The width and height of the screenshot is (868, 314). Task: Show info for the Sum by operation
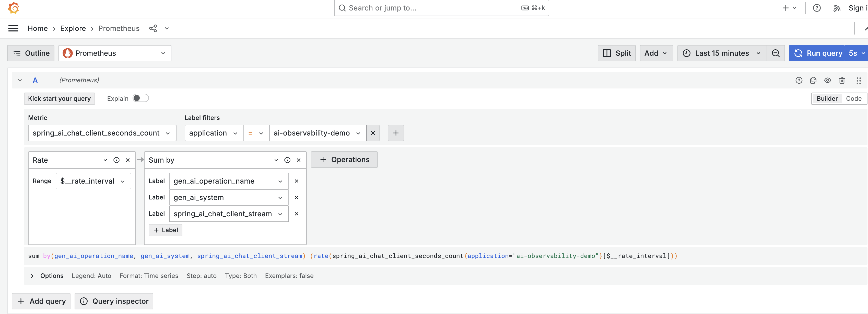tap(287, 160)
